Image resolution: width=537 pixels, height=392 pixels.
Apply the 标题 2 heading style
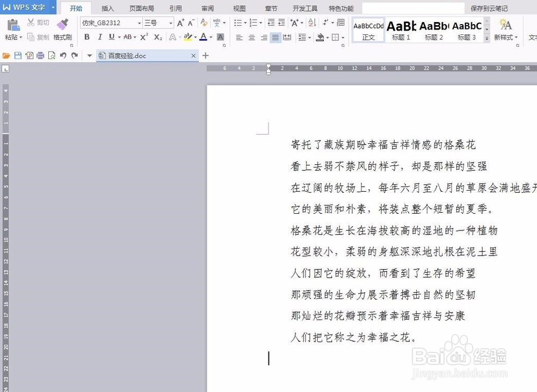pos(434,30)
